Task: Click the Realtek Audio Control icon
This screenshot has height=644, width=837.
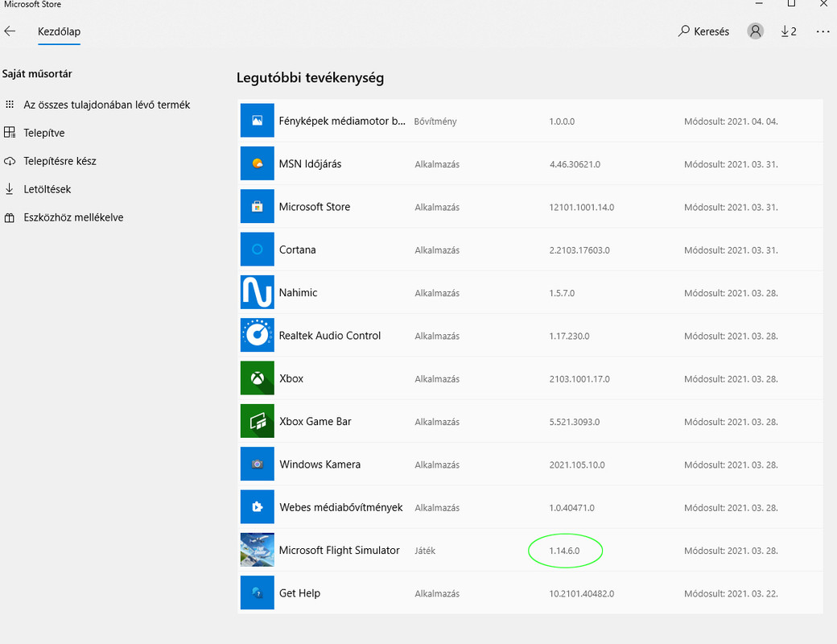Action: (258, 335)
